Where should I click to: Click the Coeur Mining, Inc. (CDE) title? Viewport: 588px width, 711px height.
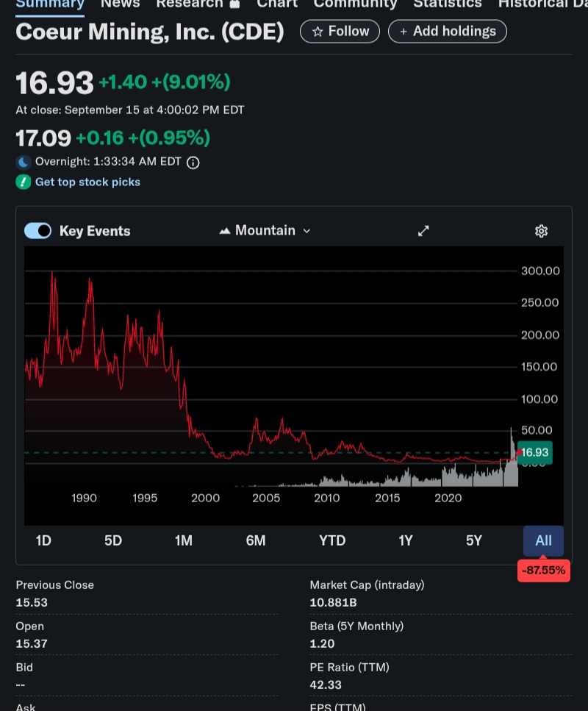point(150,32)
